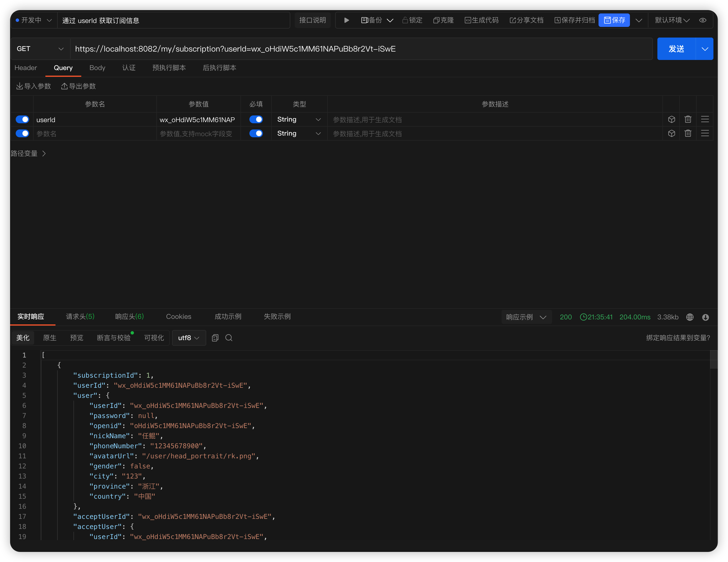Switch to the Body tab
Viewport: 728px width, 562px height.
pyautogui.click(x=97, y=68)
